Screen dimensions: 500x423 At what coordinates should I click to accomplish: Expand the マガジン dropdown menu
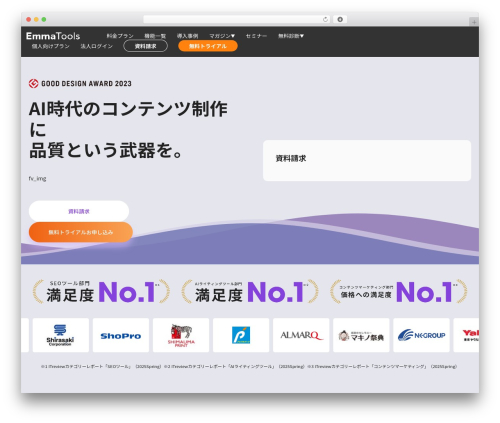tap(222, 36)
